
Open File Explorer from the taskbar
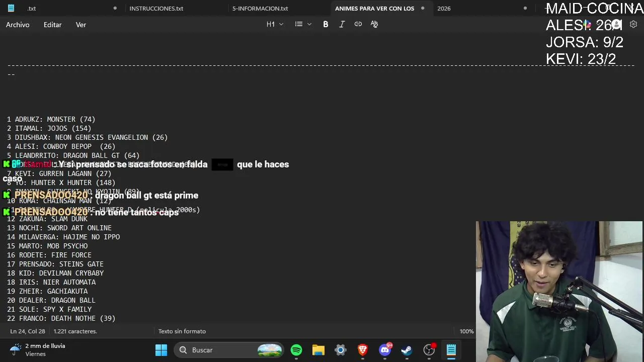click(318, 350)
